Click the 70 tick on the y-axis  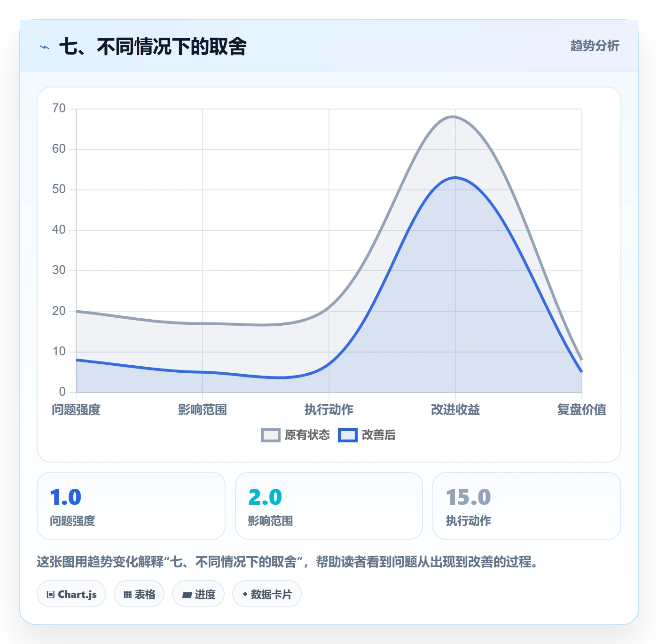tap(59, 109)
